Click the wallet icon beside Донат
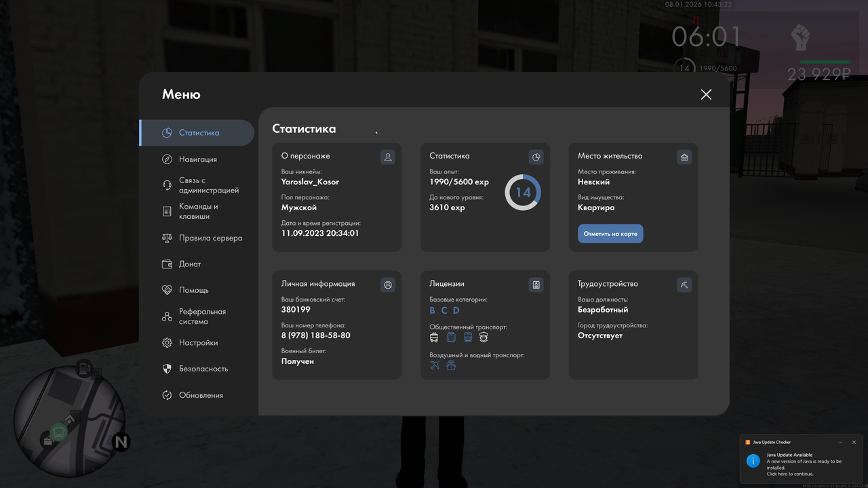868x488 pixels. [x=167, y=264]
